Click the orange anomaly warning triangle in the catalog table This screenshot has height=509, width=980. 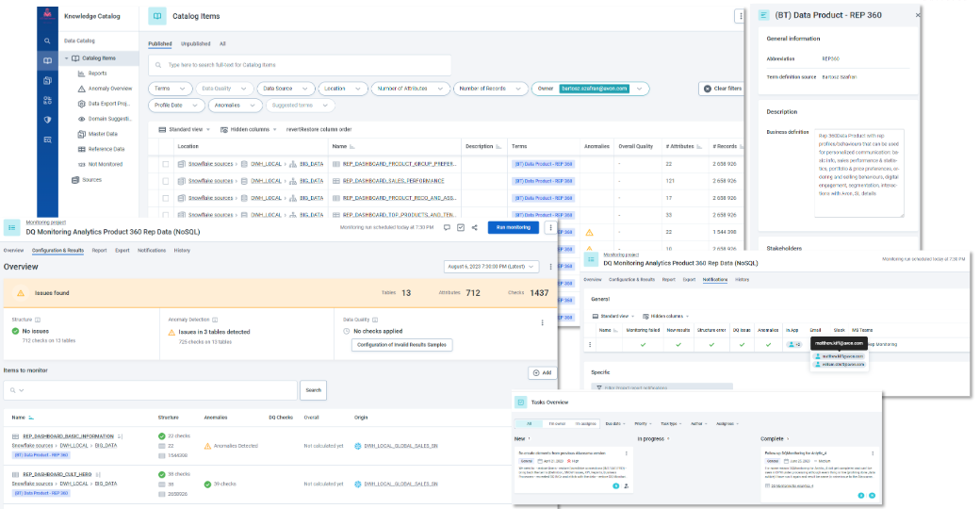point(589,233)
